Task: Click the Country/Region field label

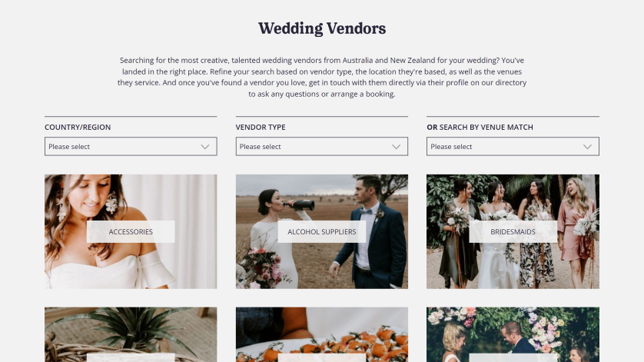Action: coord(78,128)
